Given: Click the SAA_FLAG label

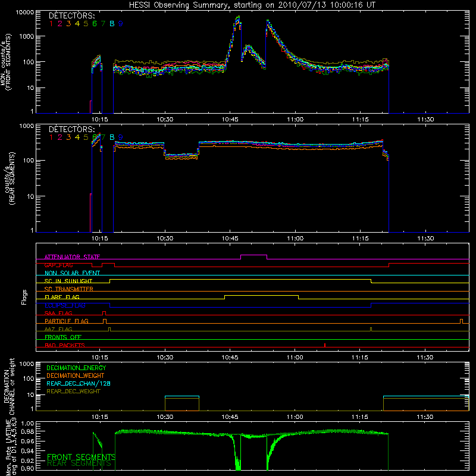Looking at the screenshot, I should [58, 313].
